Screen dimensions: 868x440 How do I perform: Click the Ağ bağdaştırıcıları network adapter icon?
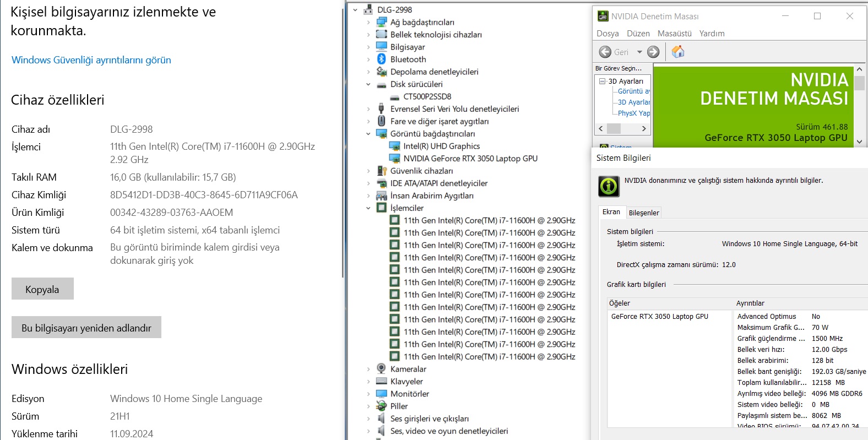[x=381, y=22]
